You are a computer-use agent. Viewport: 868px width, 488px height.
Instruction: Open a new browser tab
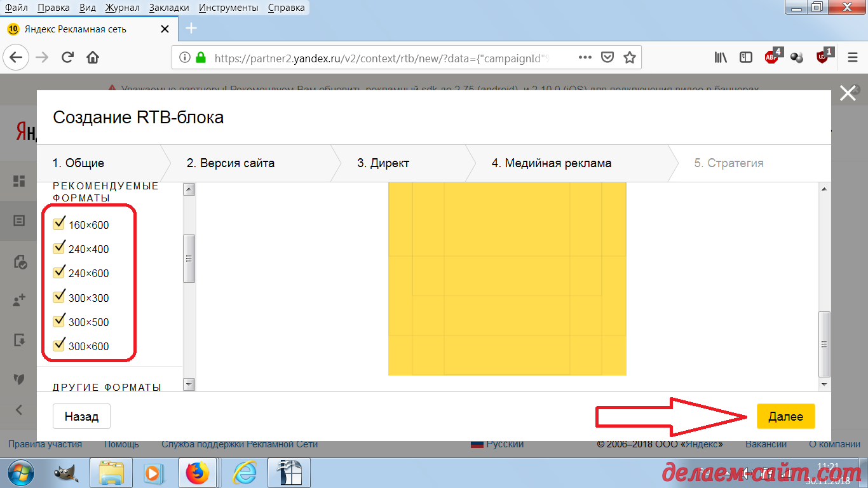pyautogui.click(x=191, y=29)
